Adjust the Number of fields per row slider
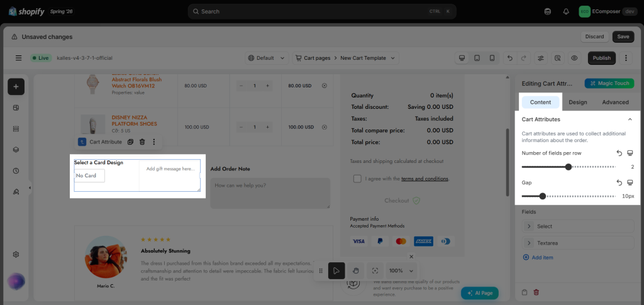Image resolution: width=644 pixels, height=305 pixels. click(569, 167)
